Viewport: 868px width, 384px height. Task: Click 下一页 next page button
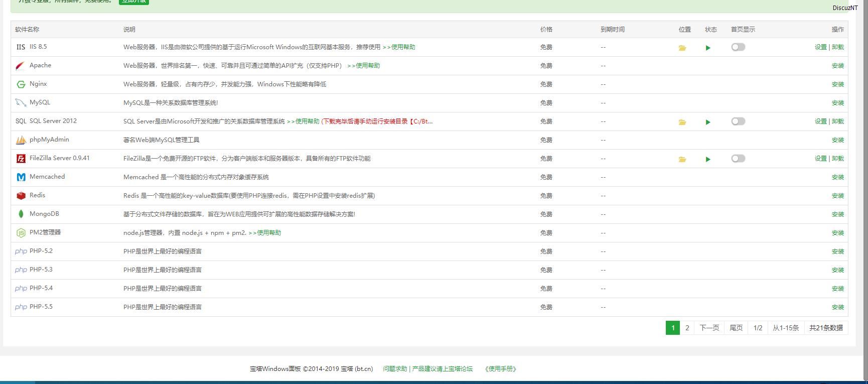[709, 328]
